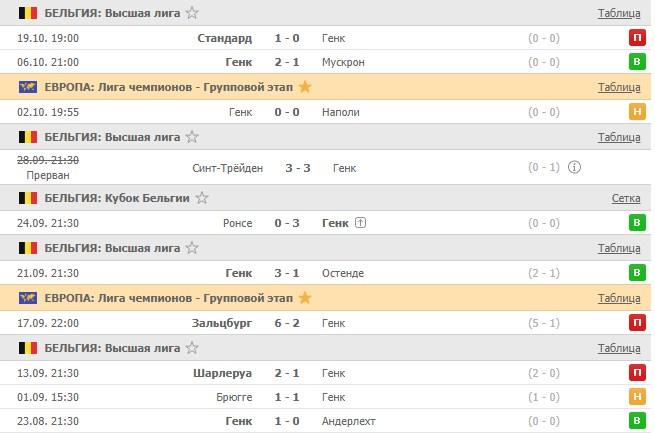
Task: Click the info icon on Синт-Трёйден match
Action: 574,167
